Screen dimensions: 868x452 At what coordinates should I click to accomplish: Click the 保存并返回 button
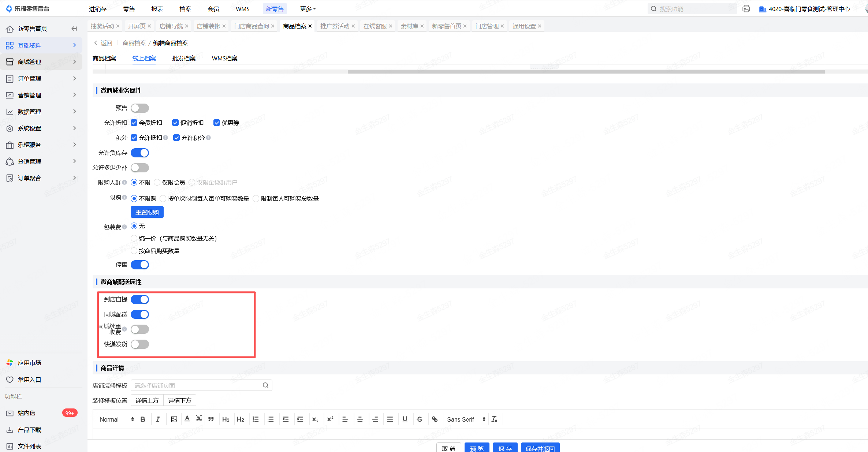click(x=540, y=448)
